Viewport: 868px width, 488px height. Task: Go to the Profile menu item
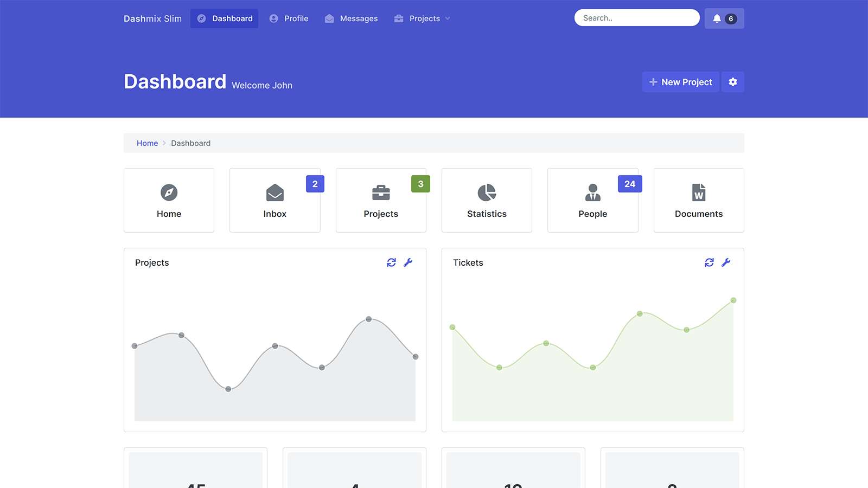coord(289,18)
